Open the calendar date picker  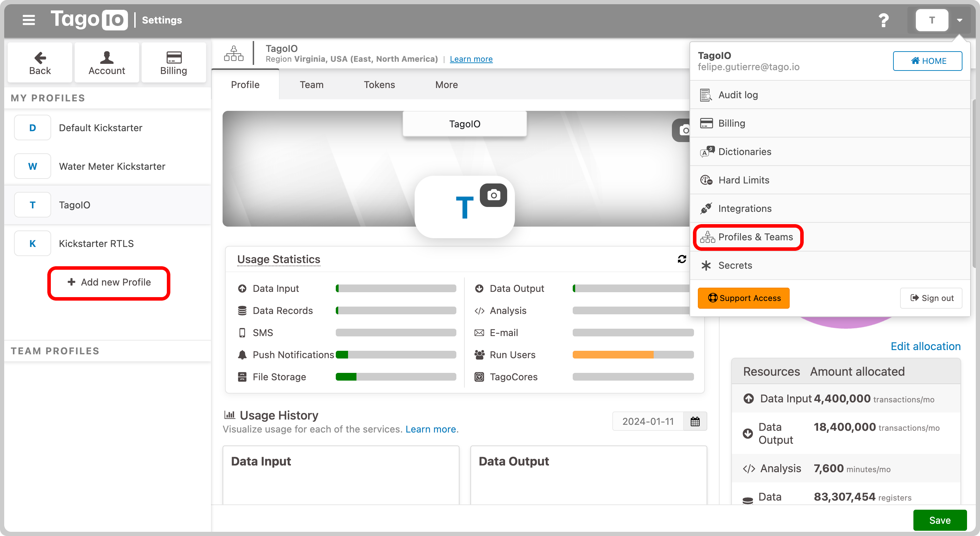coord(695,421)
